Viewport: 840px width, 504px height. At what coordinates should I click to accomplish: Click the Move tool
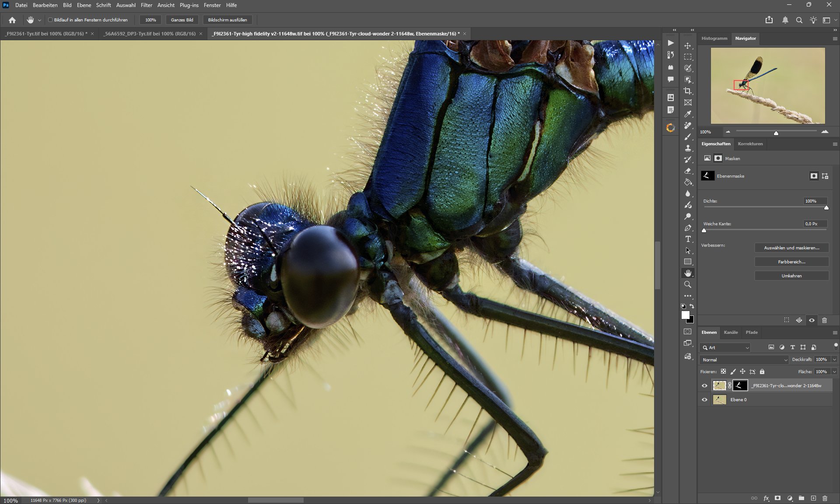click(688, 45)
